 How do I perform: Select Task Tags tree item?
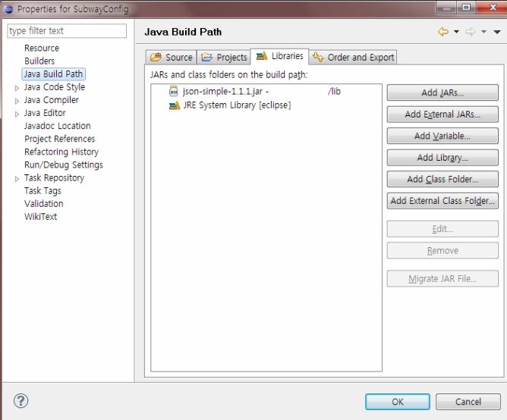click(x=43, y=190)
